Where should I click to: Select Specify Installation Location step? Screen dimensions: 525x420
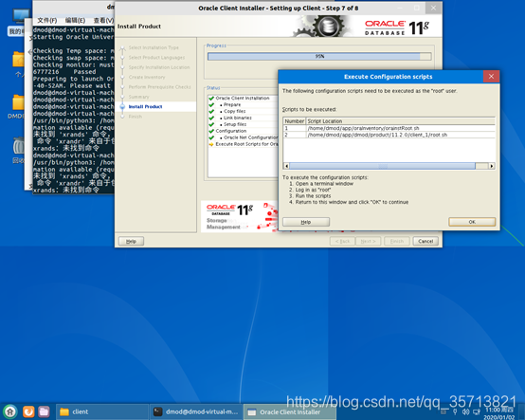[x=159, y=67]
